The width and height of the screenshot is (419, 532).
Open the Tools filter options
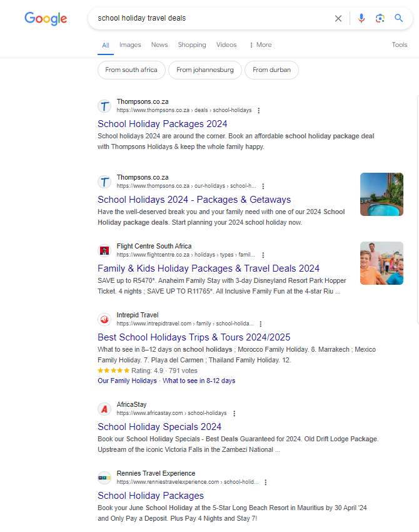point(399,45)
